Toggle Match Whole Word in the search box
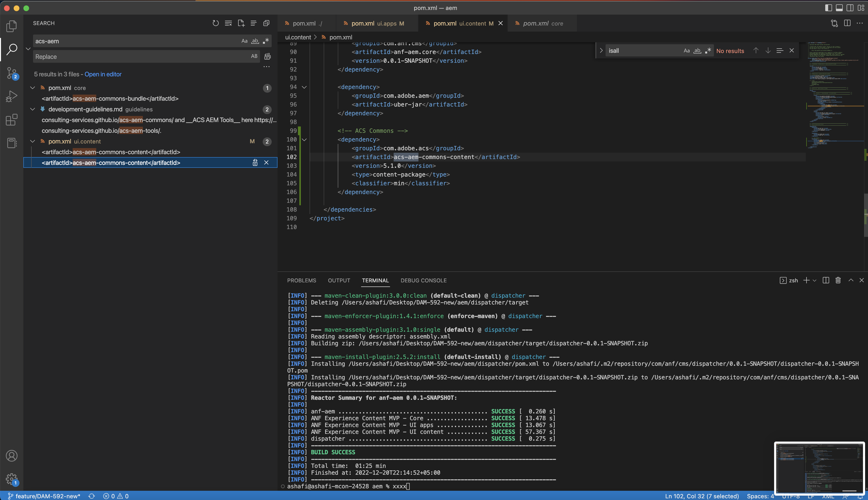868x500 pixels. [255, 41]
